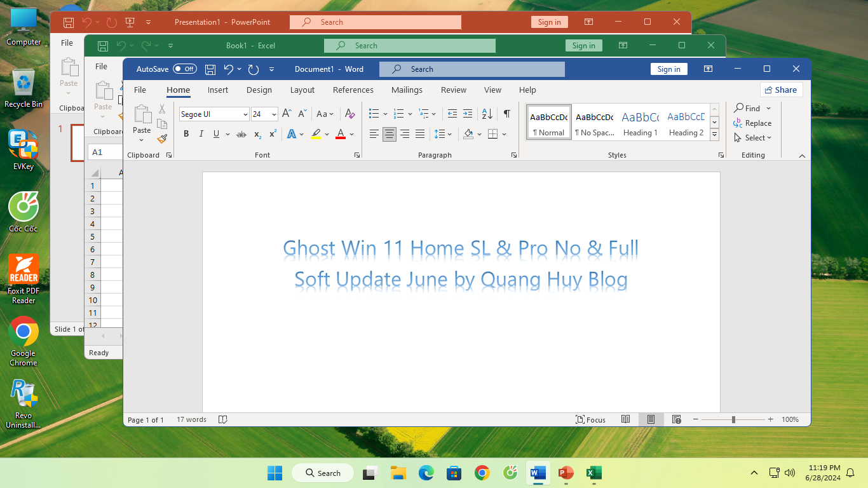Open the font size dropdown
The image size is (868, 488).
274,114
